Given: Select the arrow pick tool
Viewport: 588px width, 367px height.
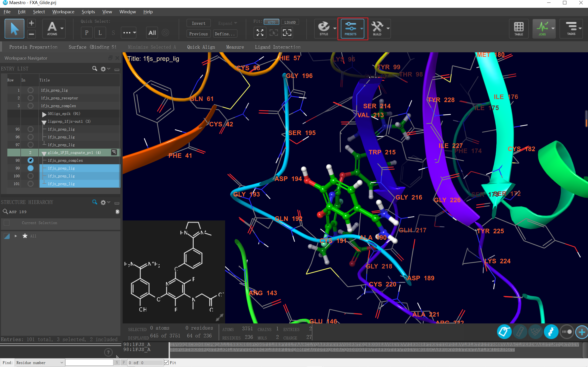Looking at the screenshot, I should click(x=14, y=28).
